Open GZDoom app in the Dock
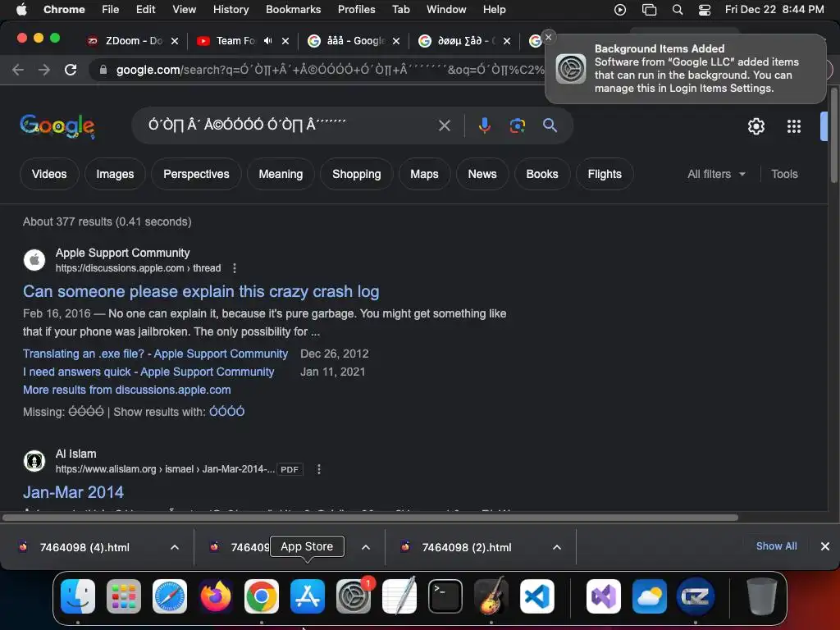The width and height of the screenshot is (840, 630). click(696, 596)
